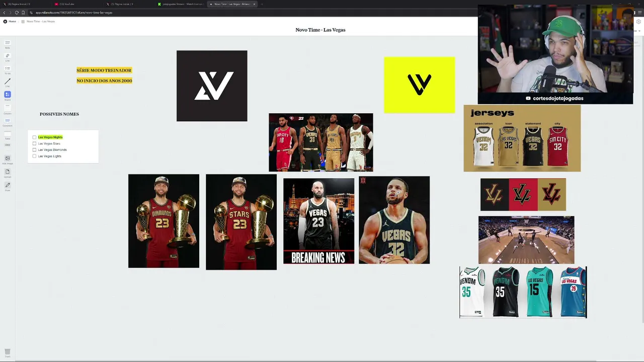Viewport: 644px width, 362px height.
Task: Click the NO INICIO DOS ANOS 2000 text
Action: pyautogui.click(x=104, y=80)
